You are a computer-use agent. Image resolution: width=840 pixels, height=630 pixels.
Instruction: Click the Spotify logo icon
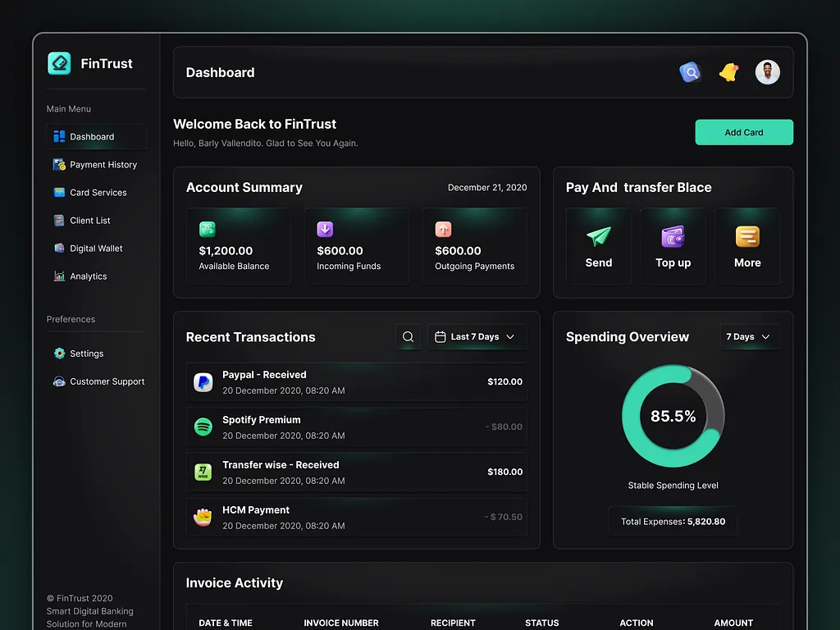pyautogui.click(x=203, y=427)
